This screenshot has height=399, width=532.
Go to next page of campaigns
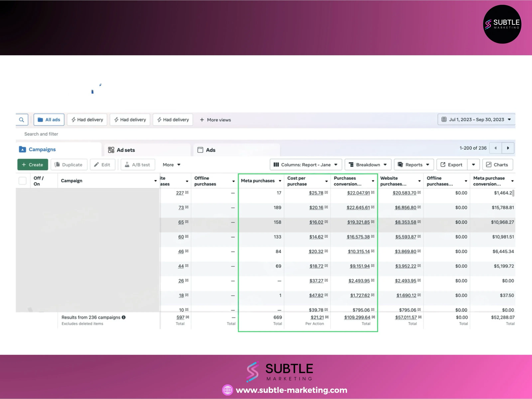pos(508,148)
